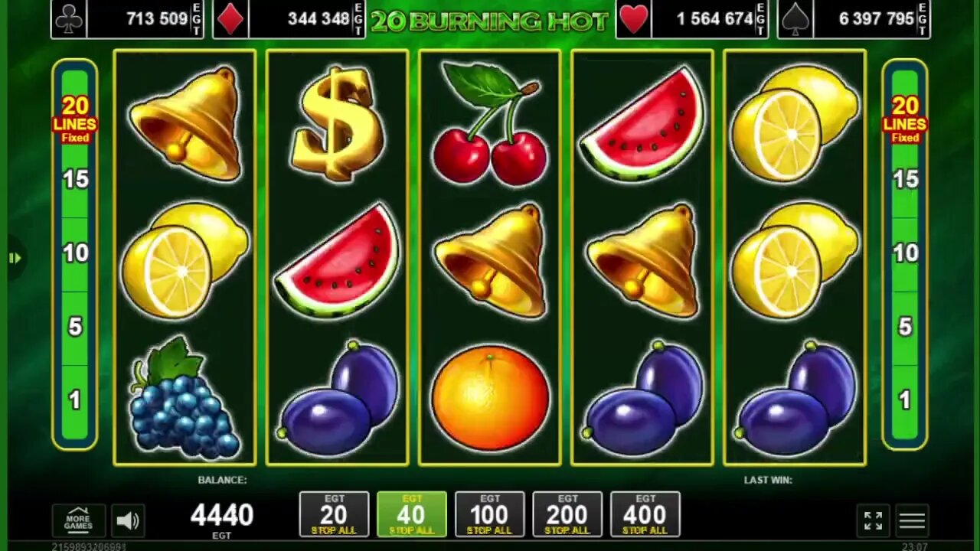Open the hamburger settings menu

click(x=912, y=521)
